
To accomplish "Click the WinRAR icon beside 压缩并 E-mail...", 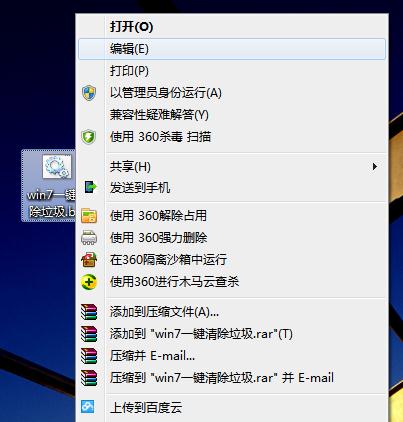I will (x=89, y=356).
